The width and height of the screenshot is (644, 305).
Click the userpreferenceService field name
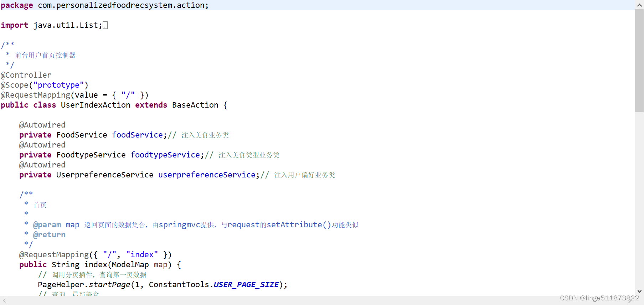click(x=207, y=175)
